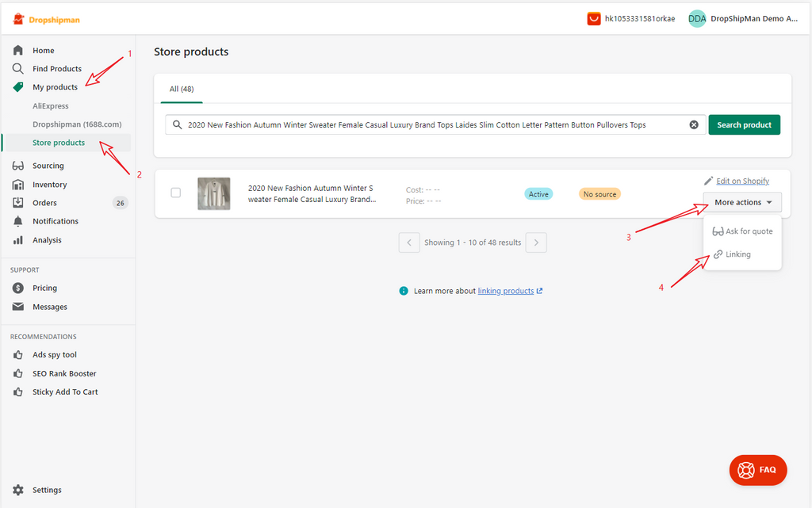812x508 pixels.
Task: Go to previous results page arrow
Action: (x=409, y=243)
